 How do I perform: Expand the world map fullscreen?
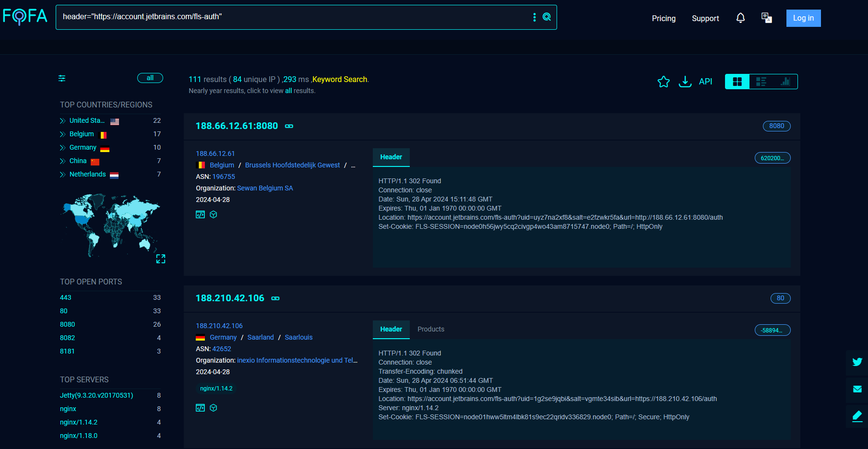pyautogui.click(x=161, y=259)
